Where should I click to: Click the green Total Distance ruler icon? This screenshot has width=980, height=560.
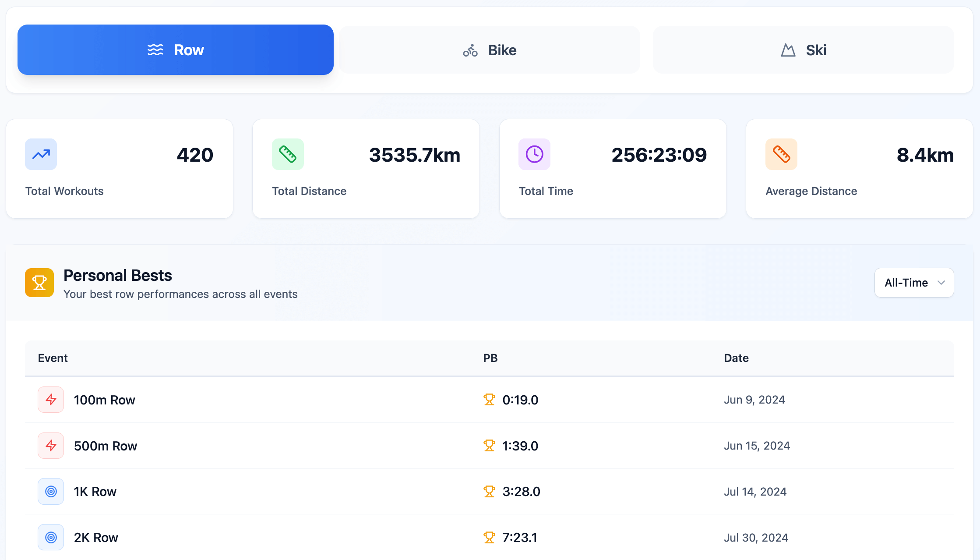tap(288, 154)
